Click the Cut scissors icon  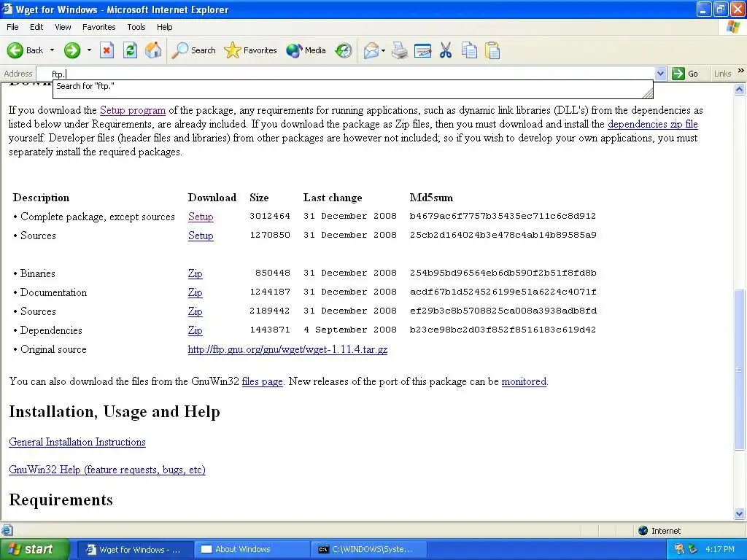pos(446,50)
